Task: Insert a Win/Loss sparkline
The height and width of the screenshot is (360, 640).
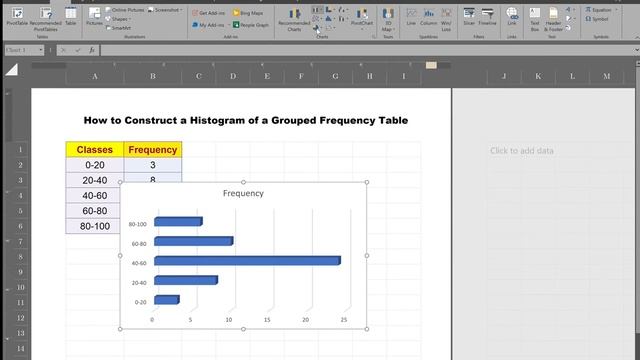Action: pos(446,20)
